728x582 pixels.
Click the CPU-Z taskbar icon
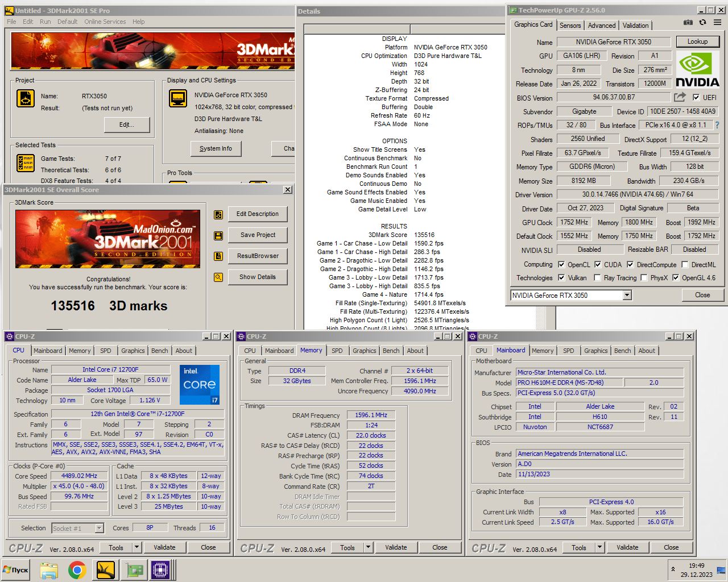pyautogui.click(x=162, y=570)
